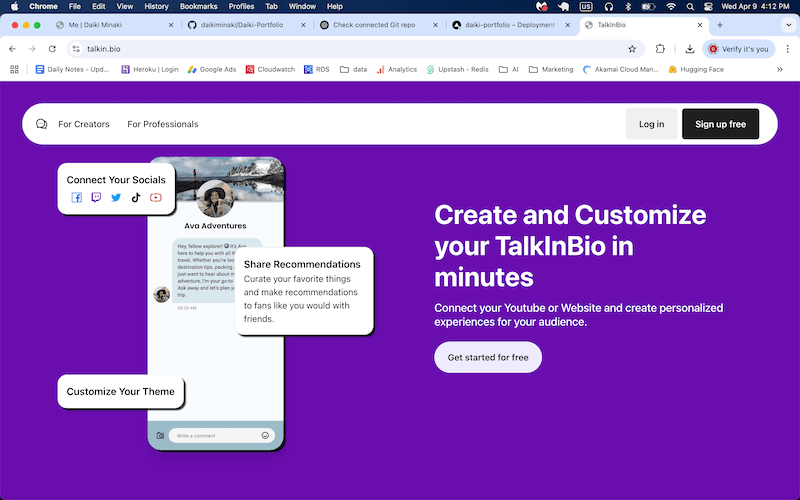Click the TalkInBio chat bubble logo
The width and height of the screenshot is (800, 500).
(x=41, y=124)
